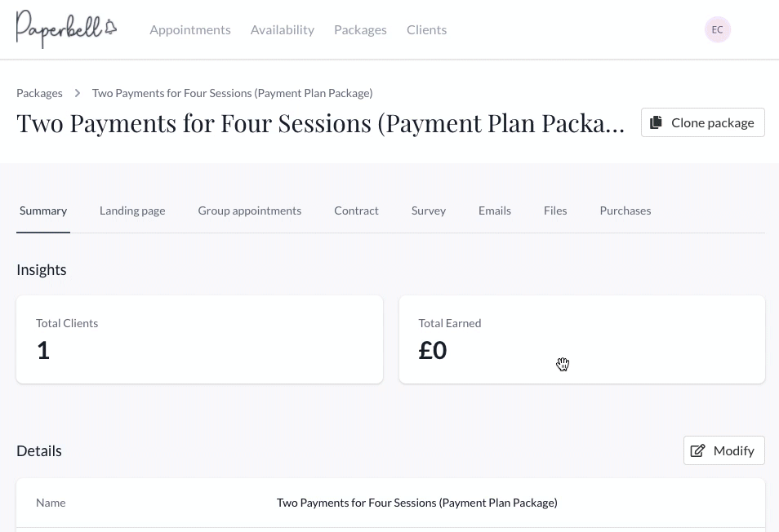This screenshot has height=532, width=779.
Task: Click the Packages breadcrumb link
Action: point(39,93)
